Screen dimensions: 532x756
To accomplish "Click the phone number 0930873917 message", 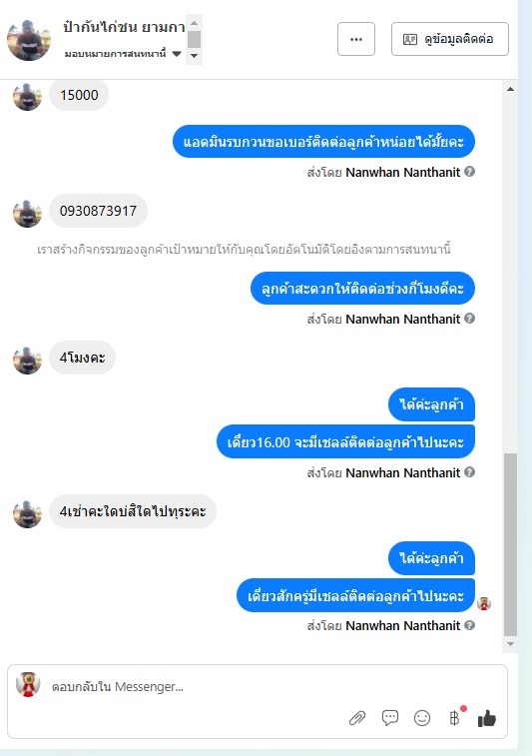I will point(98,211).
